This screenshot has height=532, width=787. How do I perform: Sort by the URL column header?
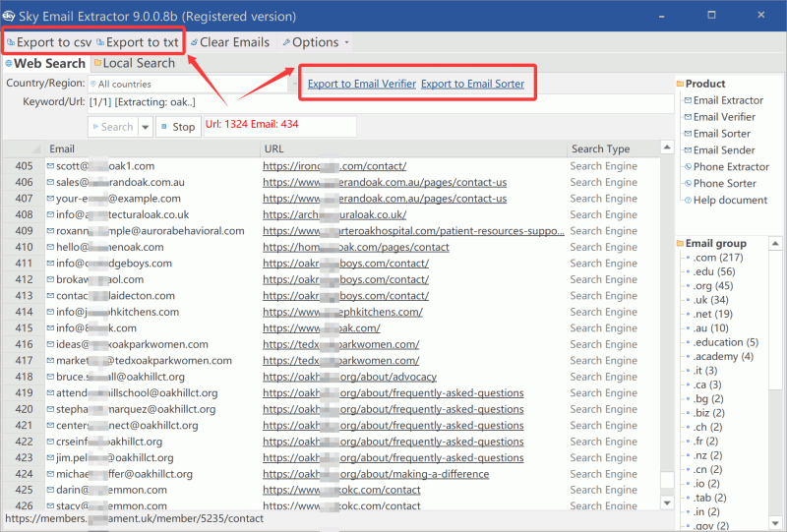(x=413, y=149)
